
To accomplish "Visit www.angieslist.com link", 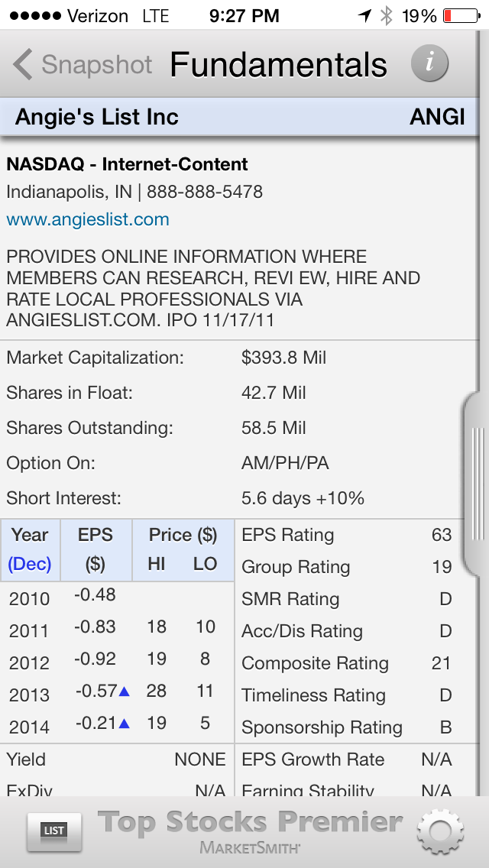I will 88,219.
